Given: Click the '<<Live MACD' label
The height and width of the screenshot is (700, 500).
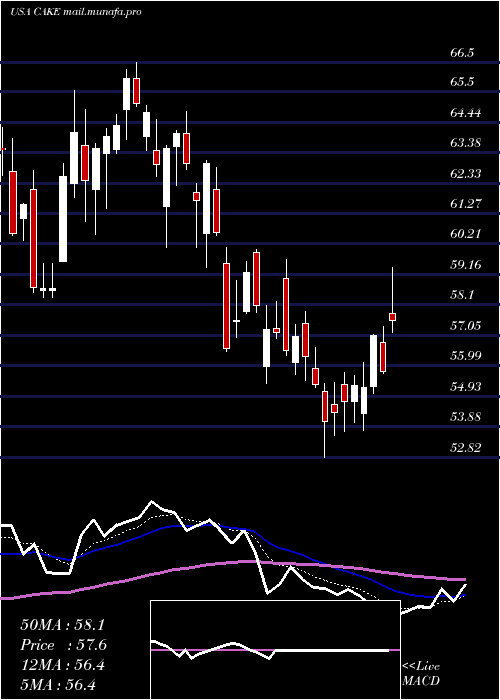Looking at the screenshot, I should coord(421,674).
